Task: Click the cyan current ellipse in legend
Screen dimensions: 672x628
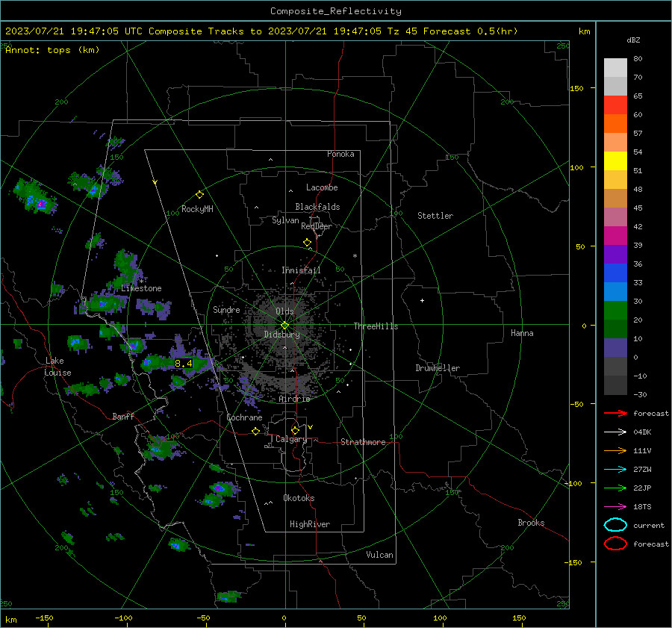Action: 615,525
